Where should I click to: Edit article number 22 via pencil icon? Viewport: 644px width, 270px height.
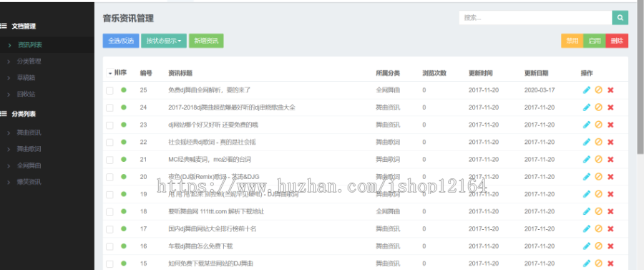pos(587,142)
